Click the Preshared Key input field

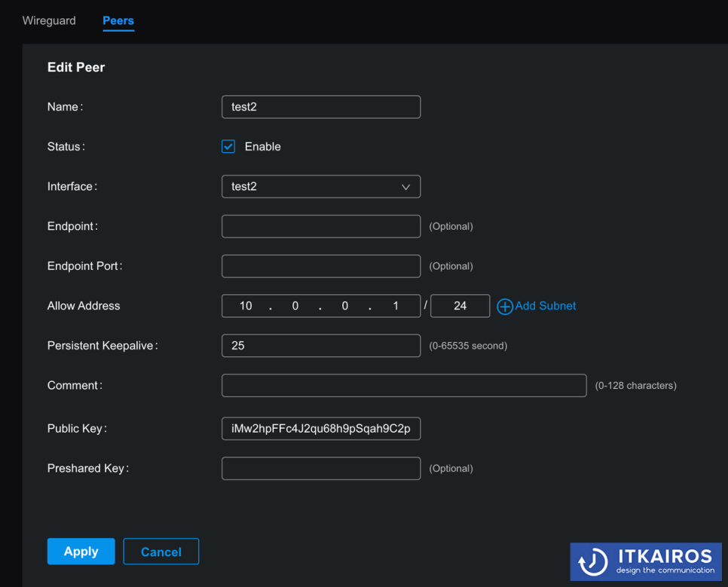pos(321,468)
